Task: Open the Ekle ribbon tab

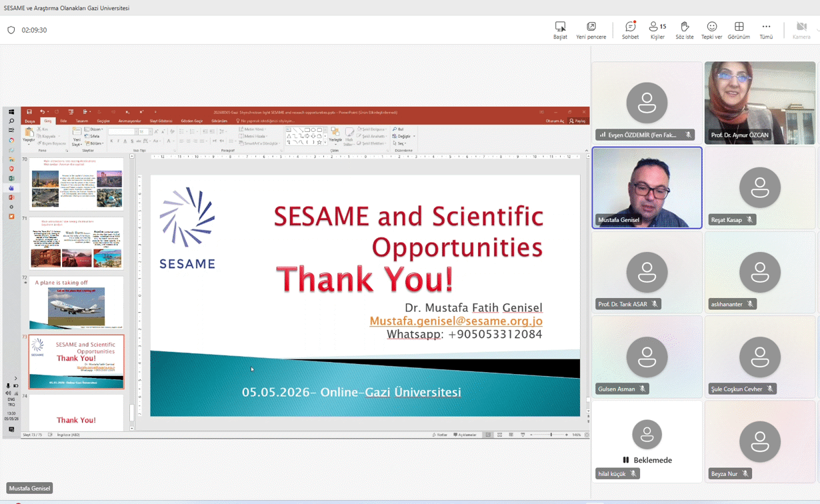Action: click(63, 121)
